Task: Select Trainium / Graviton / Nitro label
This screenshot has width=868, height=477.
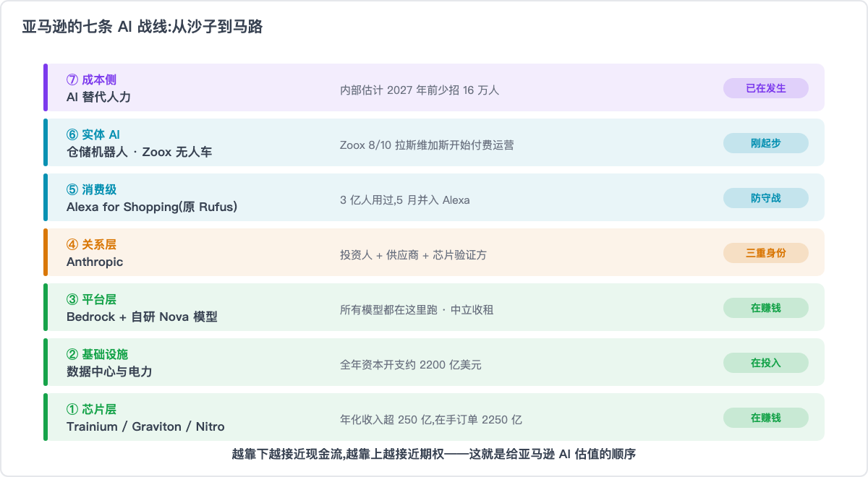Action: [145, 426]
